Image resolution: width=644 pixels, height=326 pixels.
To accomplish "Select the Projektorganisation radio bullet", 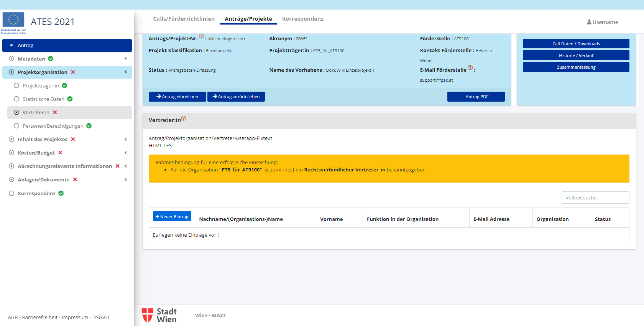I will coord(11,72).
